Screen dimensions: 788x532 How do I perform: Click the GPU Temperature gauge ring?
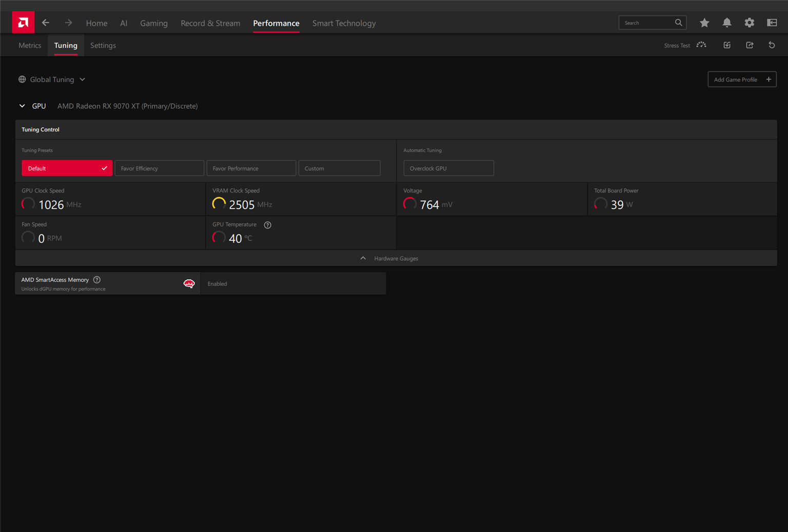[219, 238]
